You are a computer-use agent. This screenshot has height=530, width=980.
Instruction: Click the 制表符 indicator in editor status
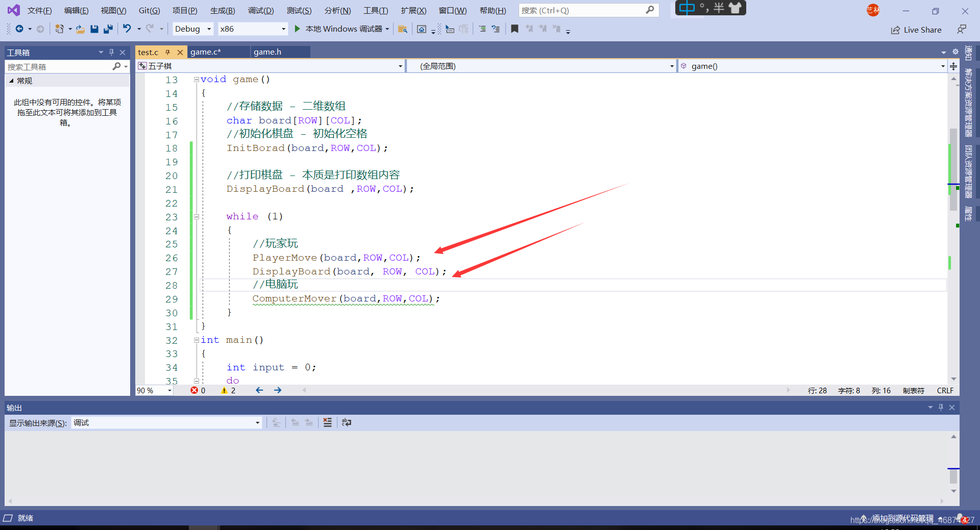[x=914, y=391]
